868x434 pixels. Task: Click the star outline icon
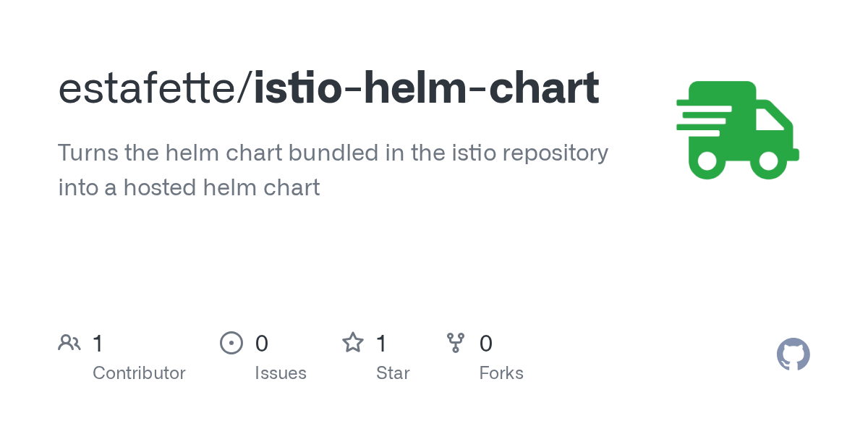pos(353,342)
